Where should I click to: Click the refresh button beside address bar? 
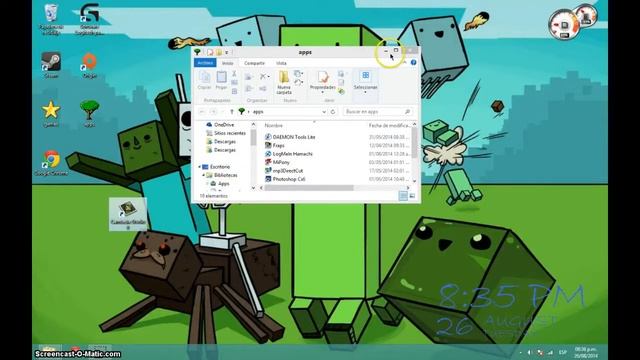tap(333, 111)
